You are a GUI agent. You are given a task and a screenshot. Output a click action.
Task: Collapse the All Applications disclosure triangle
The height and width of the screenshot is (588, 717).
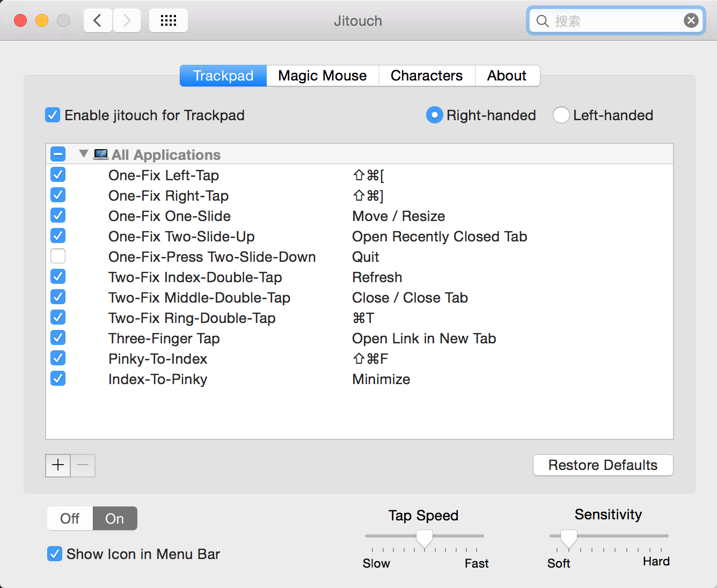[83, 154]
